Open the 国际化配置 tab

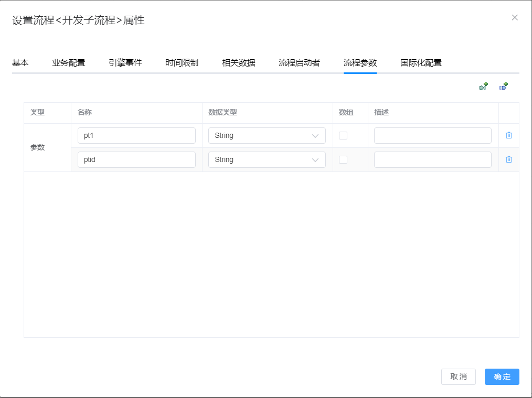pos(421,63)
